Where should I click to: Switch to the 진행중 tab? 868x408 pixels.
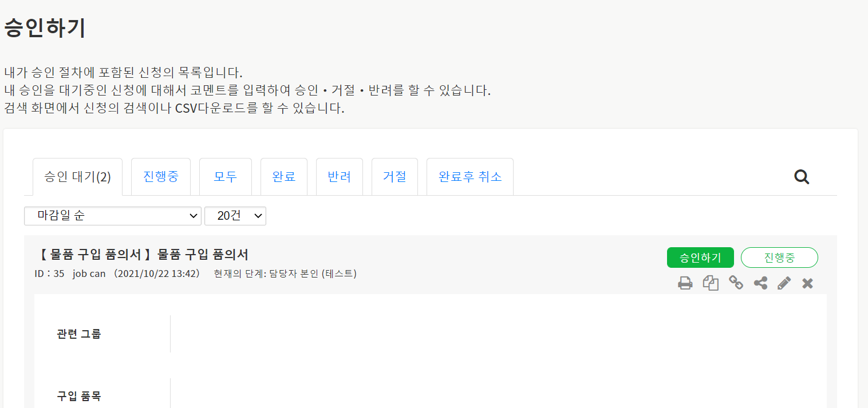click(x=161, y=176)
